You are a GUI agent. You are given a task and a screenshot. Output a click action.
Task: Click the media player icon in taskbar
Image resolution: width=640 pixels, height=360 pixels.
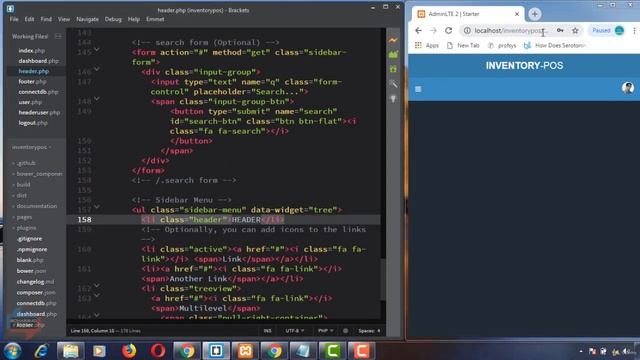(99, 351)
